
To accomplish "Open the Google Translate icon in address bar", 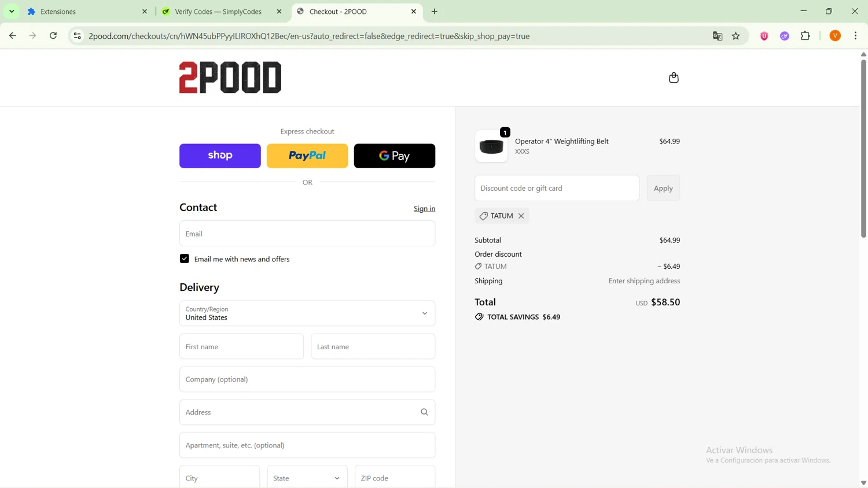I will coord(718,36).
